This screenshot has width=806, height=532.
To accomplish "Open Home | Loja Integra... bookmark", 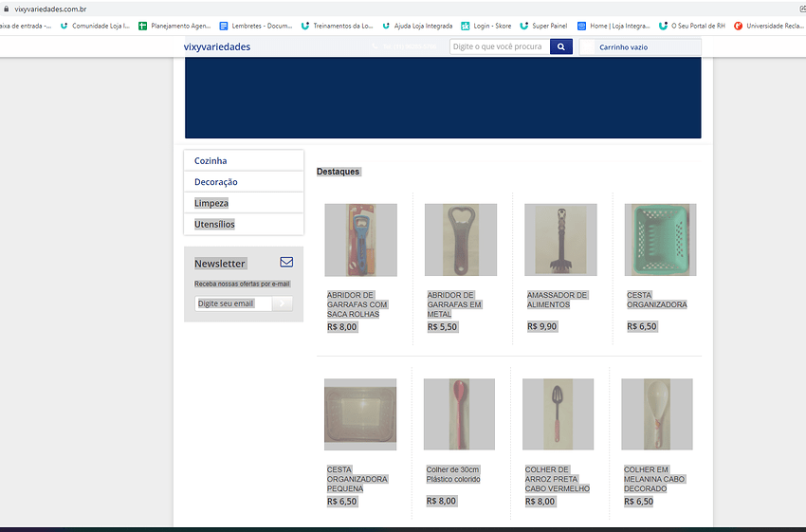I will pos(614,26).
